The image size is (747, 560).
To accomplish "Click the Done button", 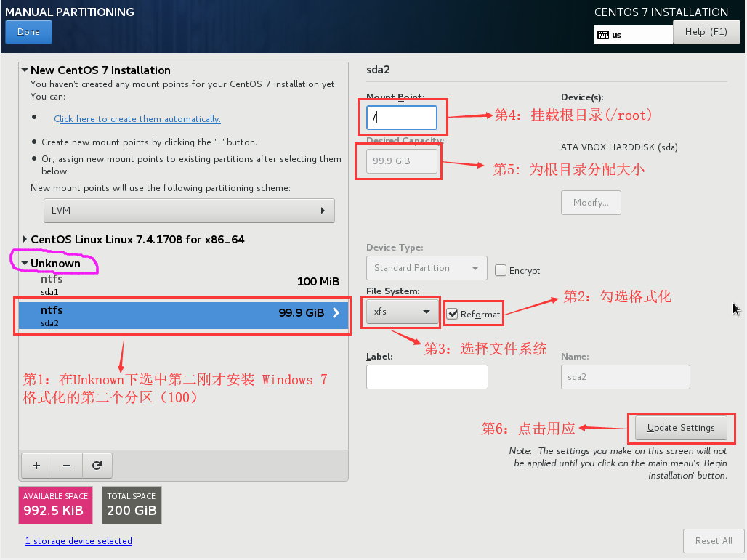I will tap(28, 32).
